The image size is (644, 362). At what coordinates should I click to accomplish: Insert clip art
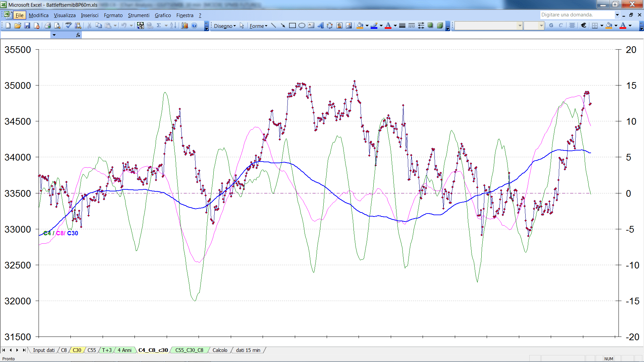339,25
